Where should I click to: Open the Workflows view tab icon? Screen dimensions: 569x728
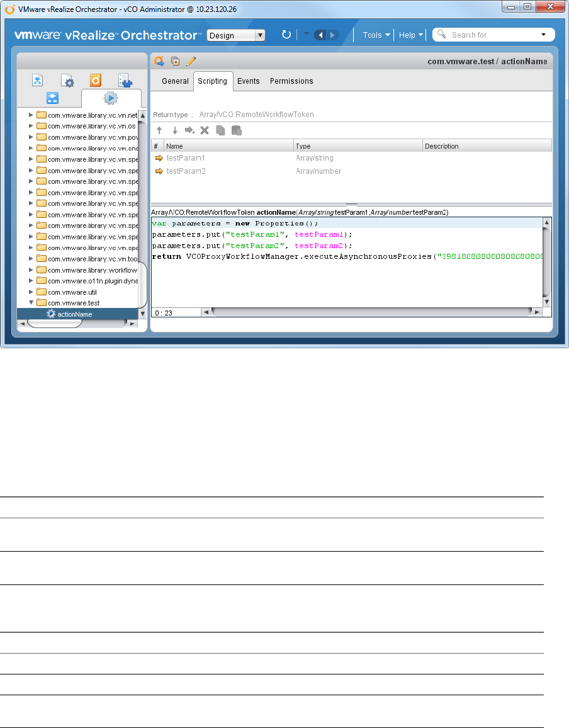tap(38, 81)
